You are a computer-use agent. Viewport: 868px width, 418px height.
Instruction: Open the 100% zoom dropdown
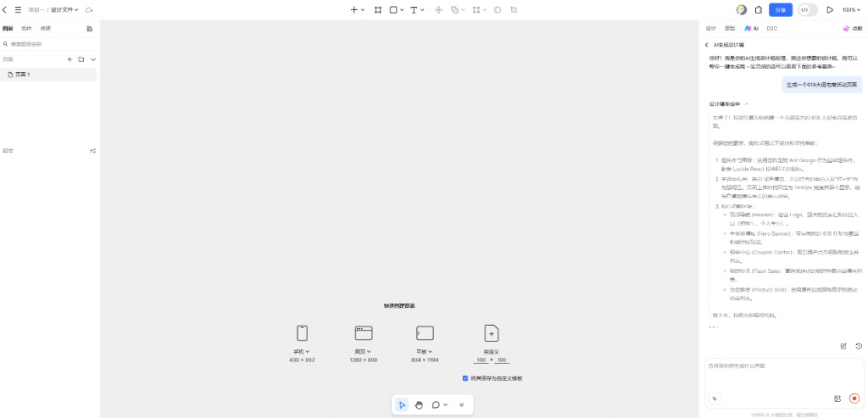tap(852, 10)
